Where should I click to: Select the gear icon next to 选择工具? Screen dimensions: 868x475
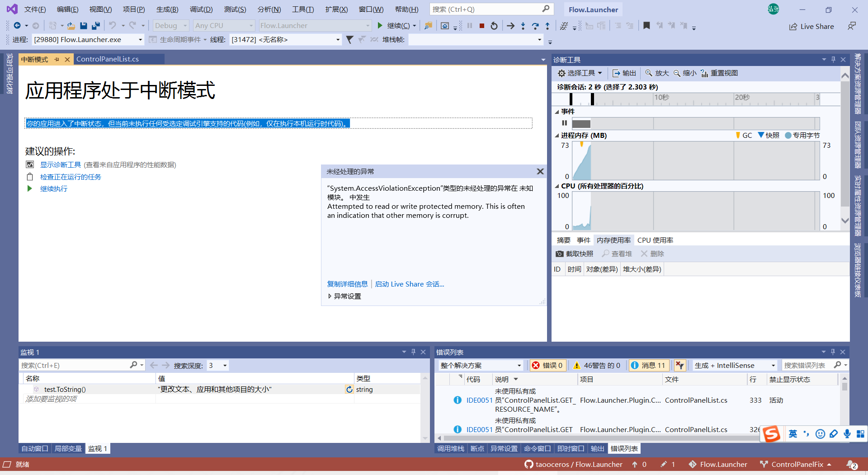[561, 73]
